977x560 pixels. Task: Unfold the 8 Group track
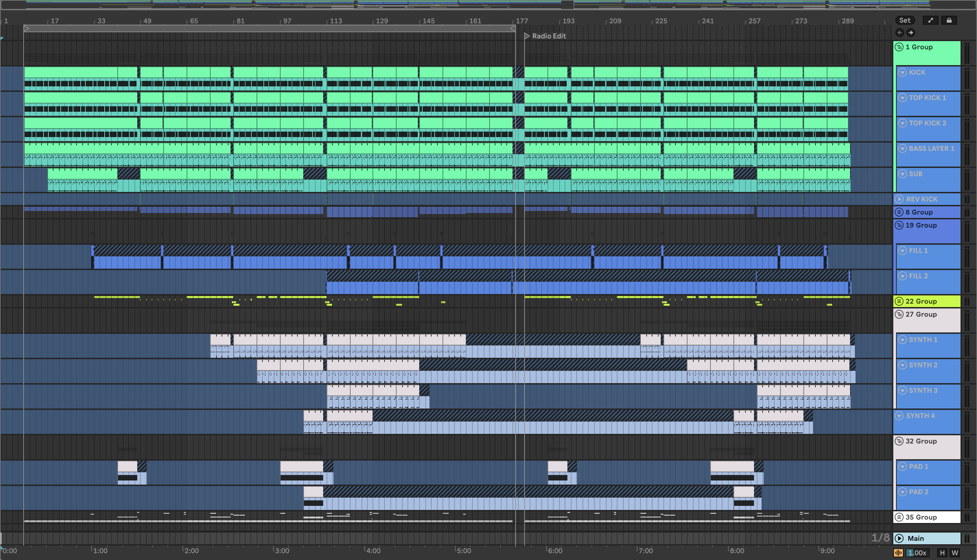tap(899, 212)
